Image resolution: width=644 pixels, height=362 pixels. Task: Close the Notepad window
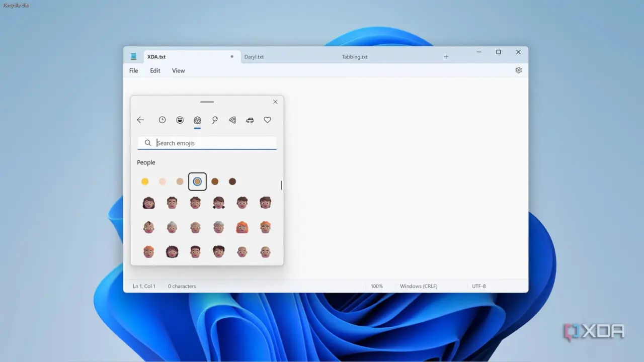(x=518, y=52)
